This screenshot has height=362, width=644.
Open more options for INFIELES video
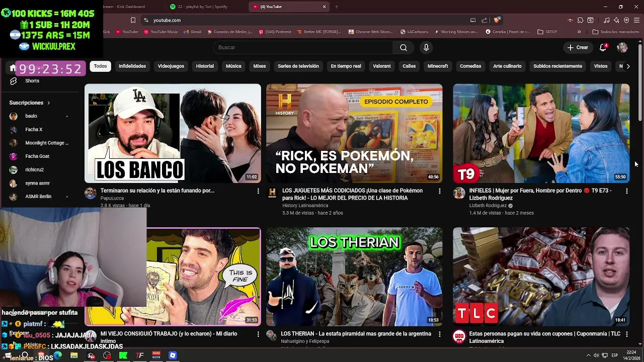point(626,191)
